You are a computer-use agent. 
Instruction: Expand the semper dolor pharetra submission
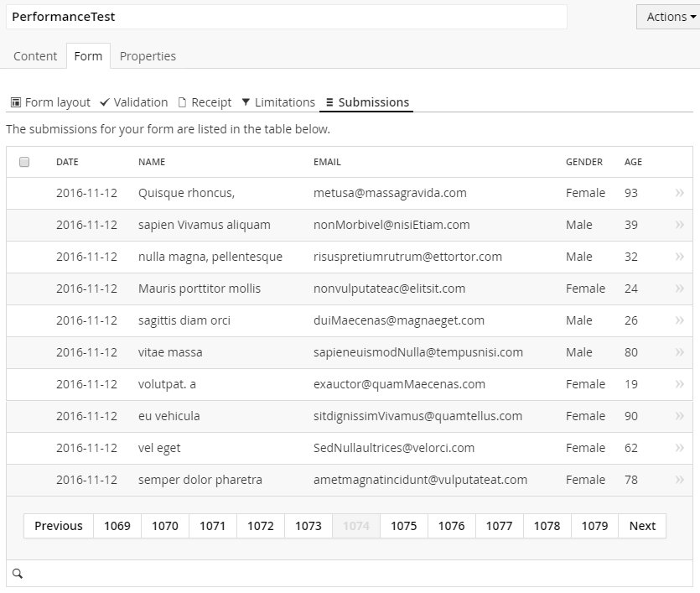tap(679, 480)
